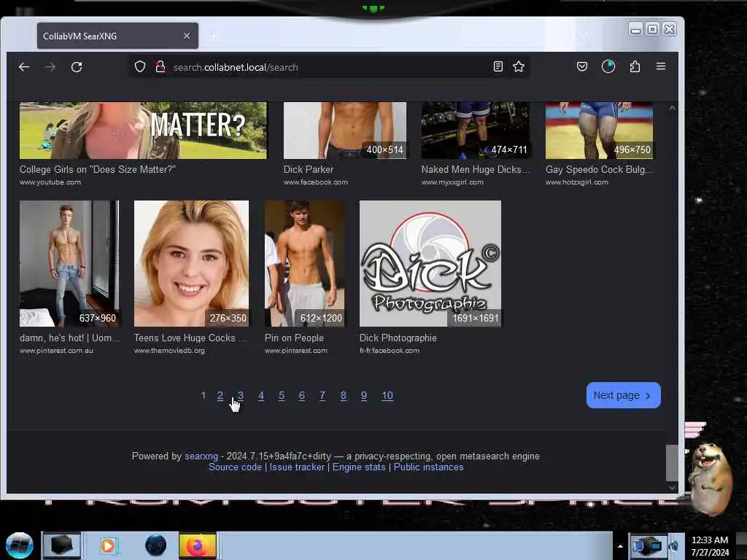
Task: Open the black box app in taskbar
Action: pos(61,545)
